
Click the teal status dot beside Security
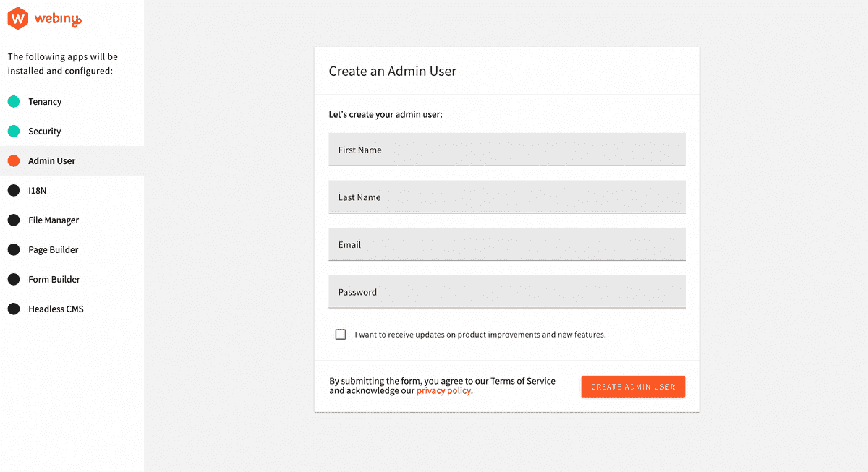(x=14, y=131)
